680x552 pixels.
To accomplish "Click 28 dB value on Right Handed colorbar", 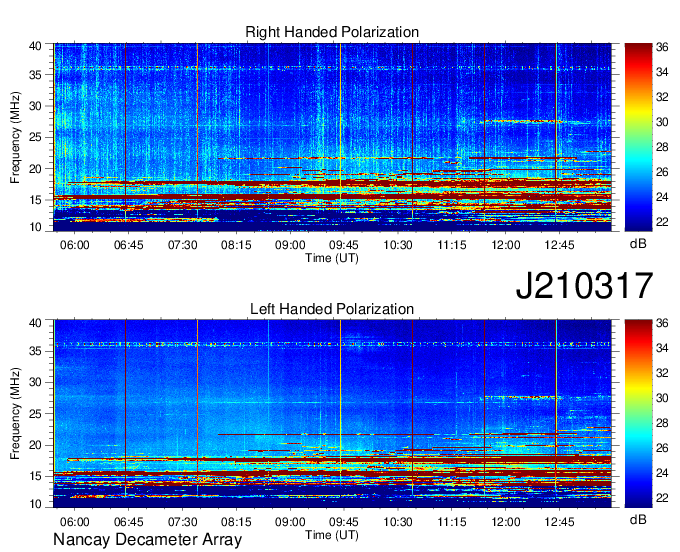I will [662, 147].
